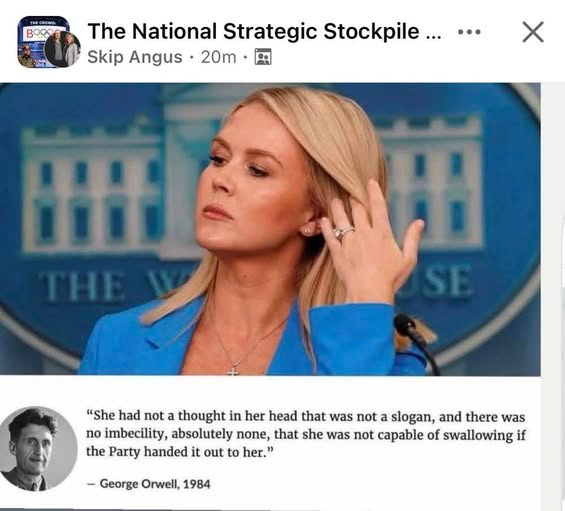
Task: Close the post with the X icon
Action: point(533,32)
